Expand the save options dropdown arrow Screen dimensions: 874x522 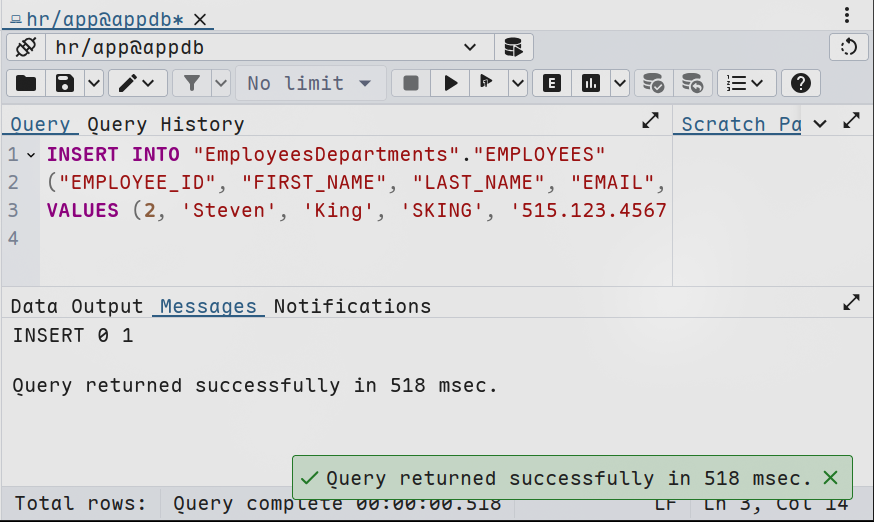click(x=94, y=83)
